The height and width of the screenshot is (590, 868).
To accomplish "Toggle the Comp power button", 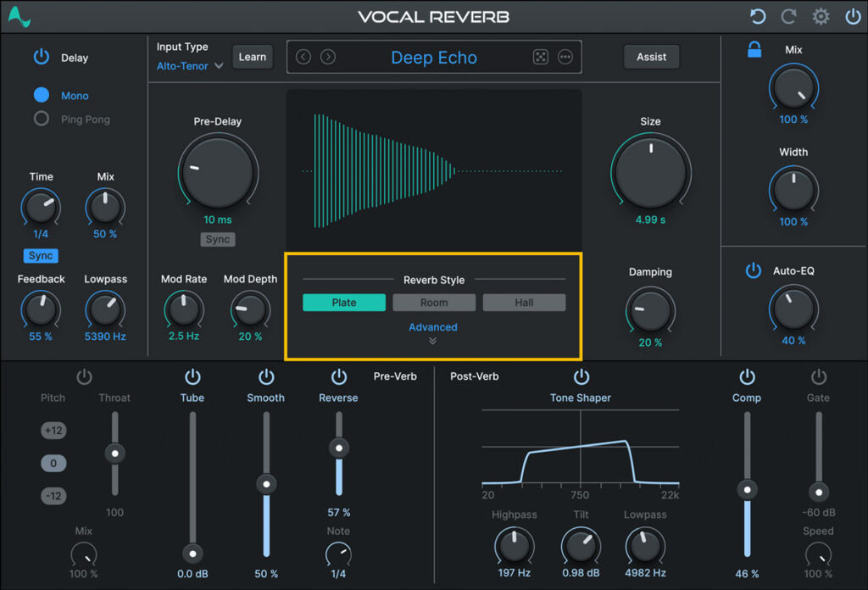I will coord(748,377).
